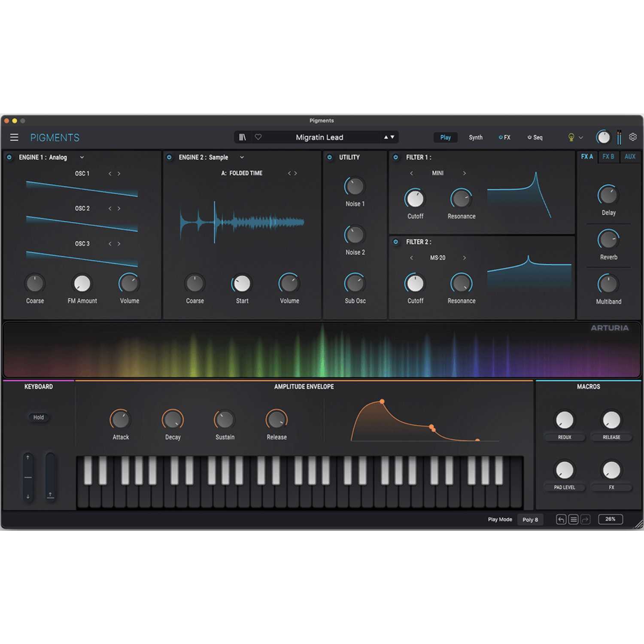644x644 pixels.
Task: Click the FX macro label
Action: 611,487
